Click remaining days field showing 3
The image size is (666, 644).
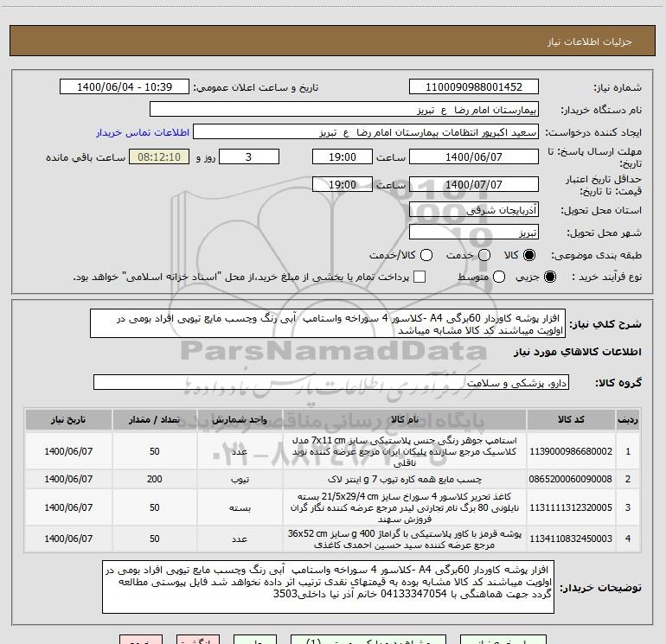point(249,156)
